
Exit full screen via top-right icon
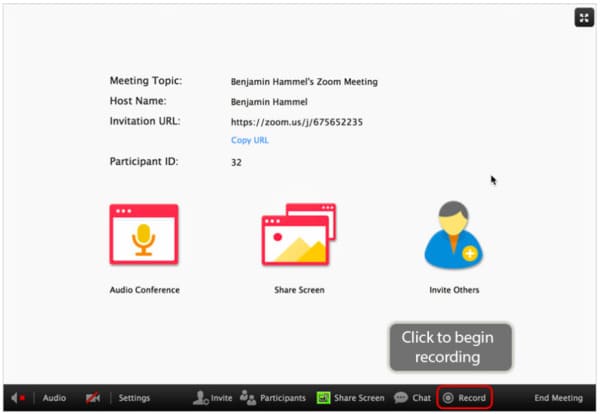[x=584, y=18]
